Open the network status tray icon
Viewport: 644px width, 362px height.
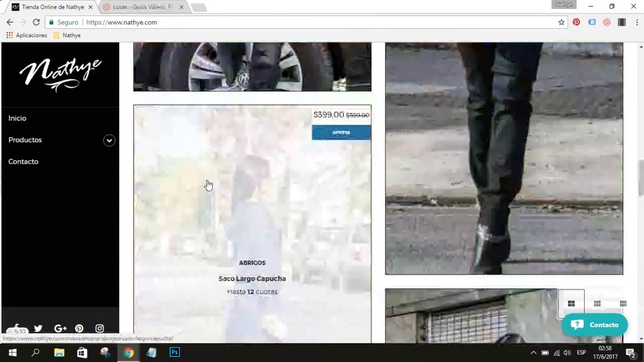[556, 352]
